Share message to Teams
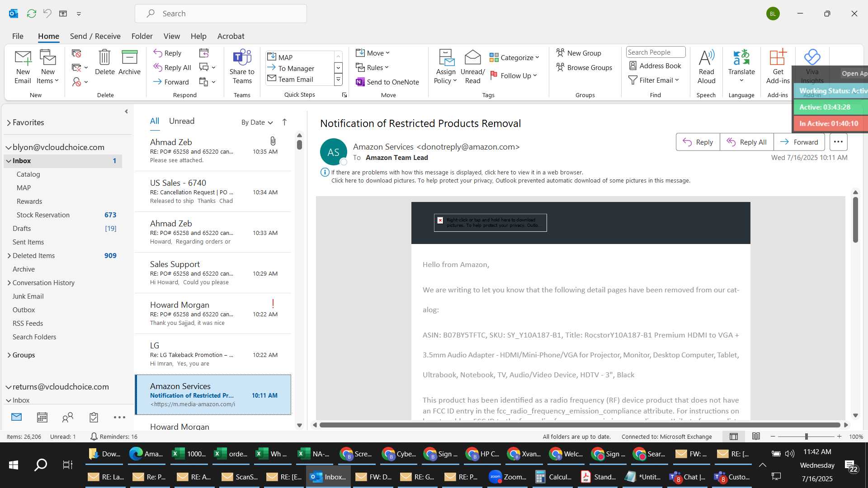868x488 pixels. click(242, 66)
